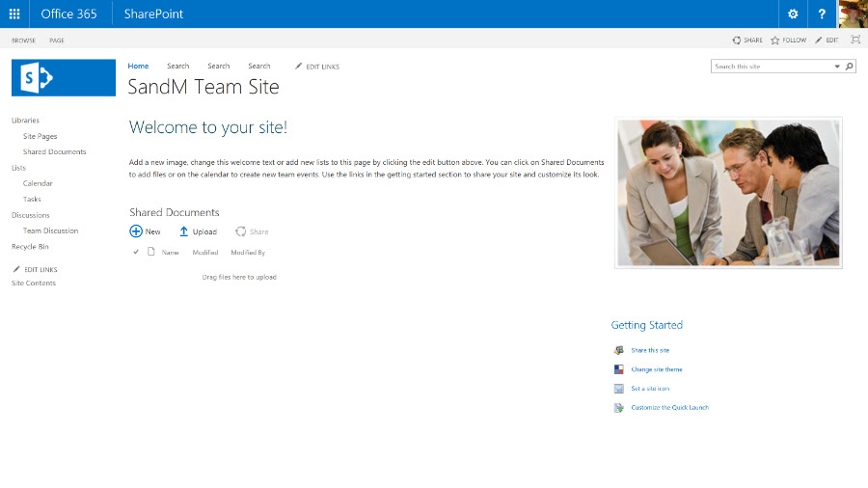The width and height of the screenshot is (868, 488).
Task: Select the second Search navigation link
Action: 219,66
